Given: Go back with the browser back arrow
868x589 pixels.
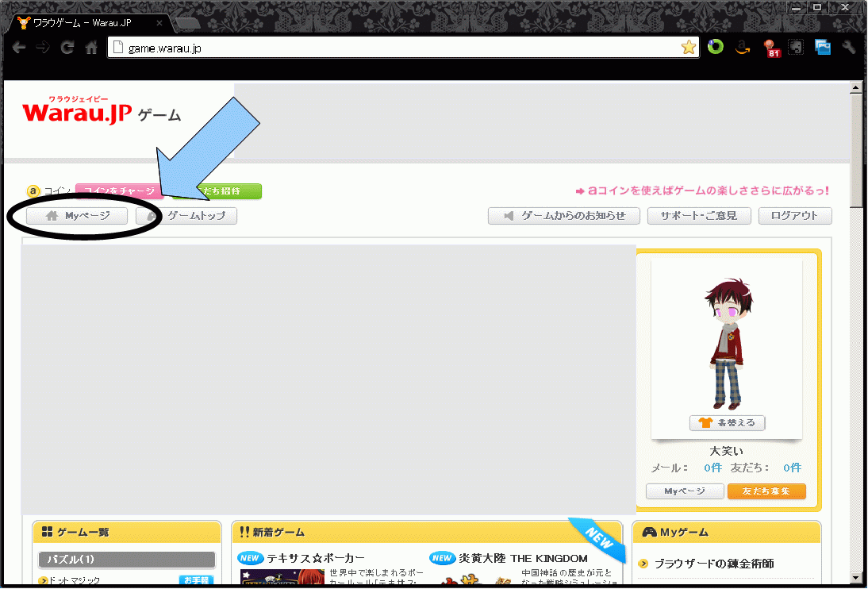Looking at the screenshot, I should tap(19, 48).
